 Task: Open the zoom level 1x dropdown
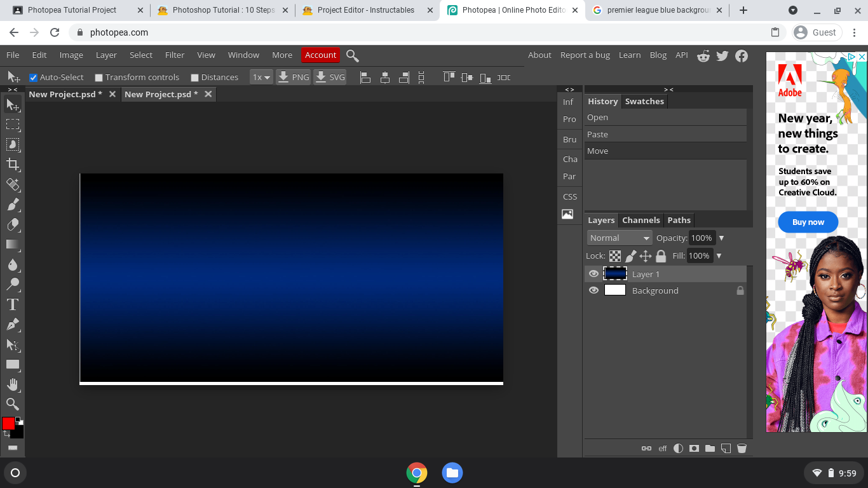(x=261, y=77)
